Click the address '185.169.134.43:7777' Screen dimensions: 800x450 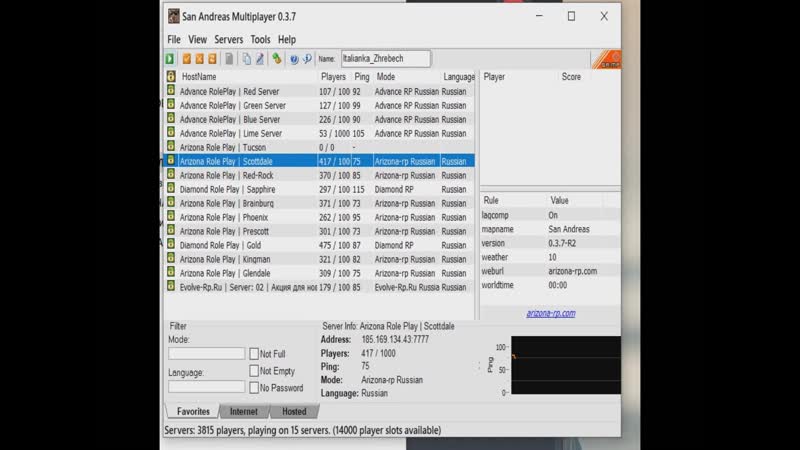click(x=395, y=339)
